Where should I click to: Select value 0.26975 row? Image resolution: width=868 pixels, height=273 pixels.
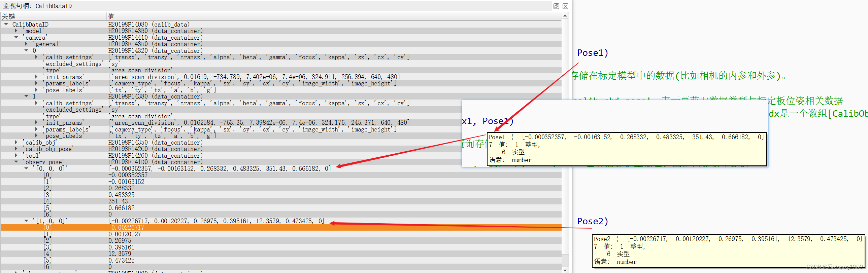pyautogui.click(x=120, y=241)
